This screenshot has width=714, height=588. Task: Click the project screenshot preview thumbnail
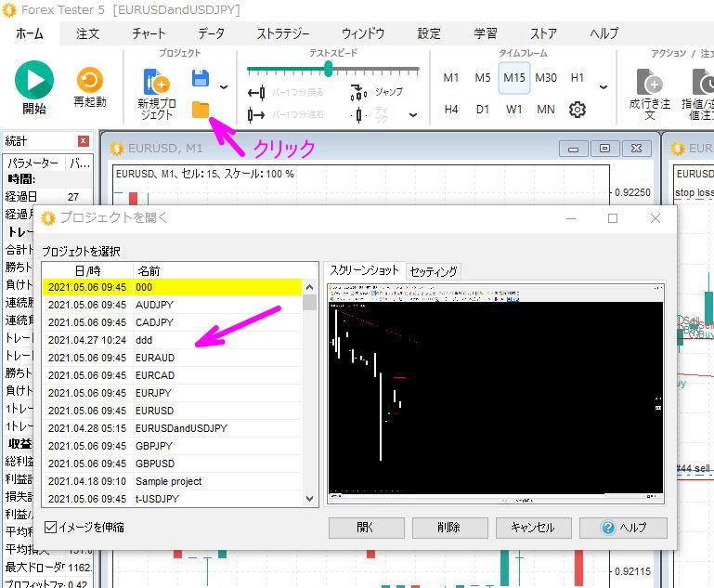496,393
